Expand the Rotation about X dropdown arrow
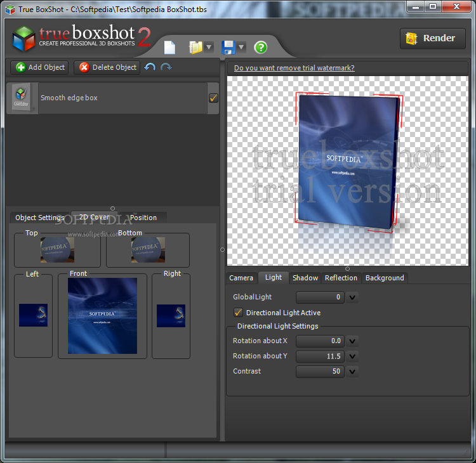 point(352,341)
